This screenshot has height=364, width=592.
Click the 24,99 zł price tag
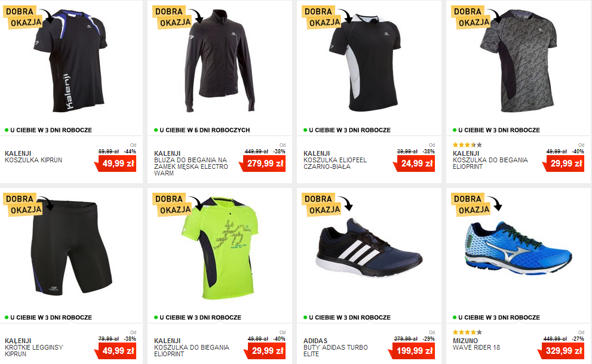click(414, 164)
